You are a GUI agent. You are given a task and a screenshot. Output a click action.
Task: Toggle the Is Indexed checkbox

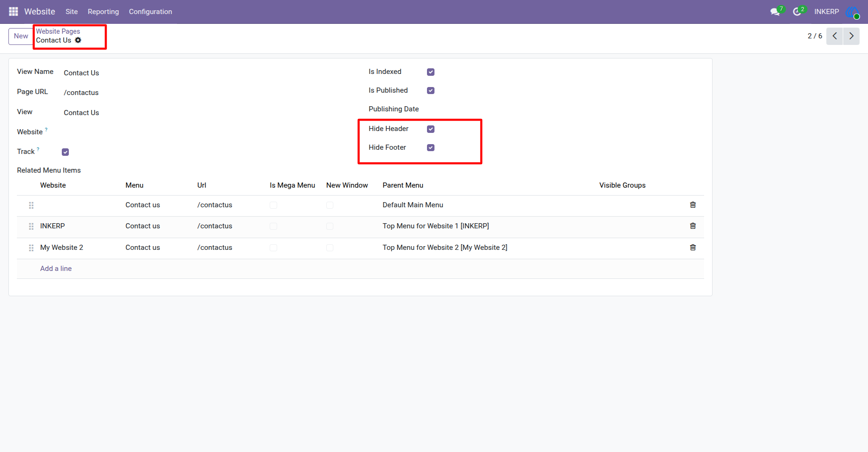pos(431,72)
